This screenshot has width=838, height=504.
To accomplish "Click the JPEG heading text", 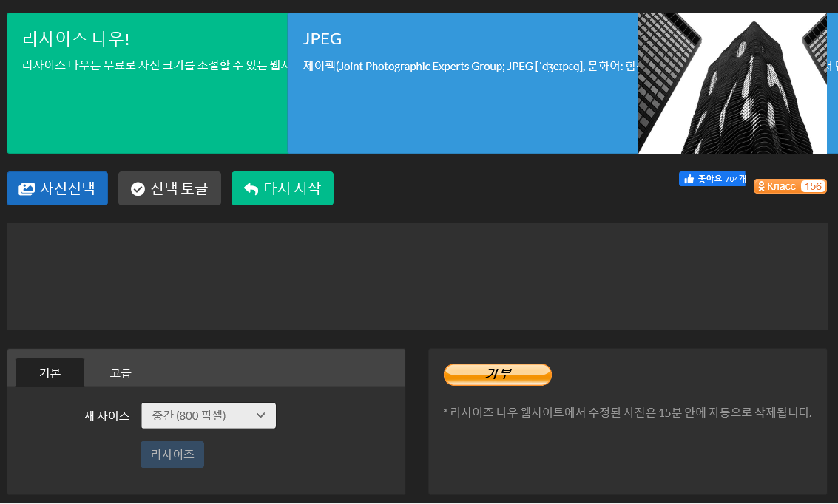I will (322, 38).
